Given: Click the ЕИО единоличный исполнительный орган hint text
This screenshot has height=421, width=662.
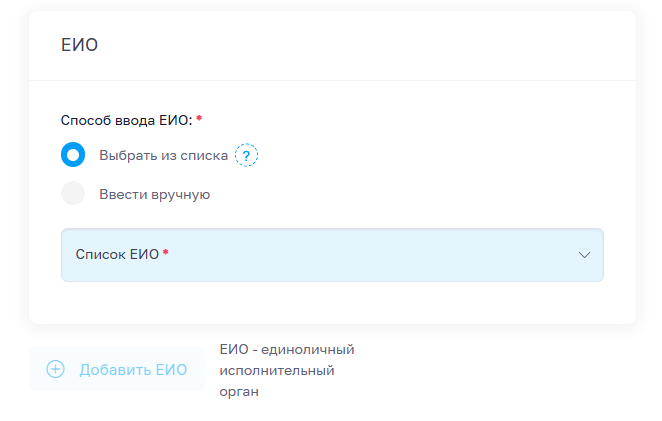Looking at the screenshot, I should tap(287, 370).
